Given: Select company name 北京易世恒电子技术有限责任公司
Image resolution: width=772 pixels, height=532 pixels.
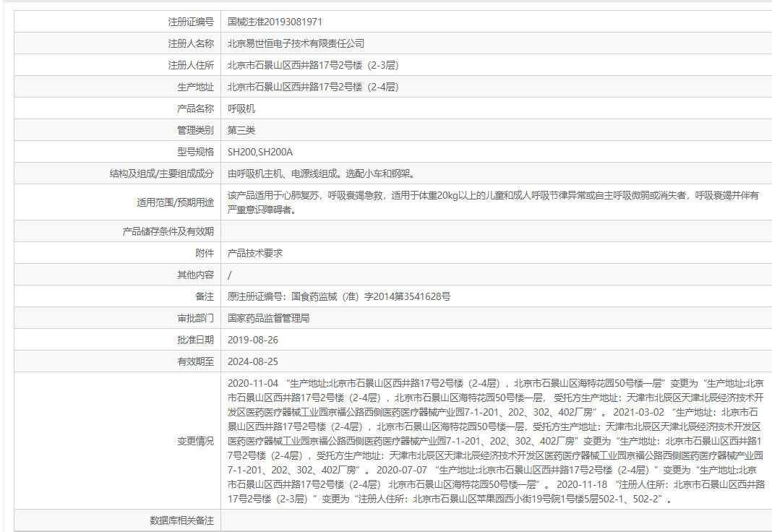Looking at the screenshot, I should point(296,43).
